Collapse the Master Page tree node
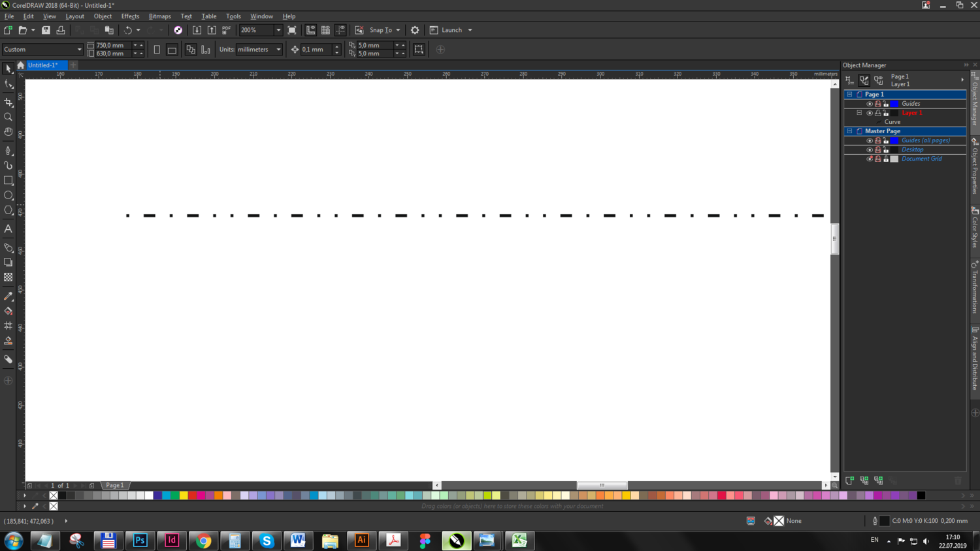Viewport: 980px width, 551px height. coord(849,131)
